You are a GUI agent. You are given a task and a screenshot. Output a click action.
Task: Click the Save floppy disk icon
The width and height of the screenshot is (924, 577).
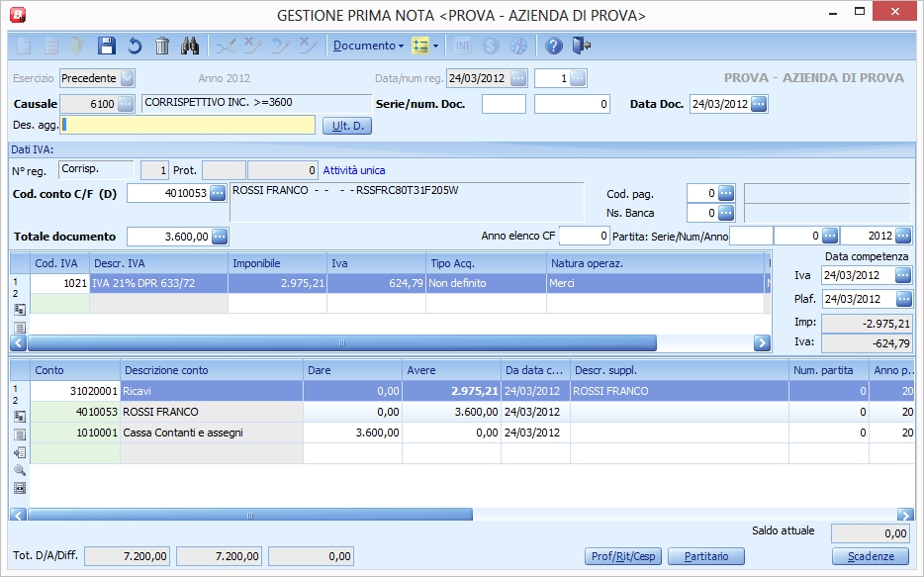[x=107, y=46]
